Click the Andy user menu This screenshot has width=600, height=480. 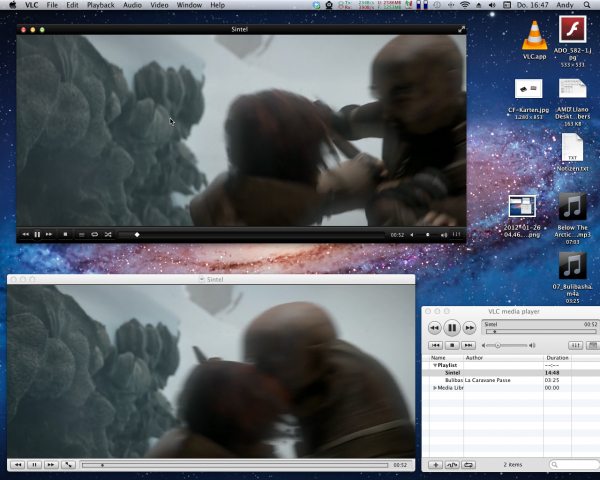(x=565, y=5)
